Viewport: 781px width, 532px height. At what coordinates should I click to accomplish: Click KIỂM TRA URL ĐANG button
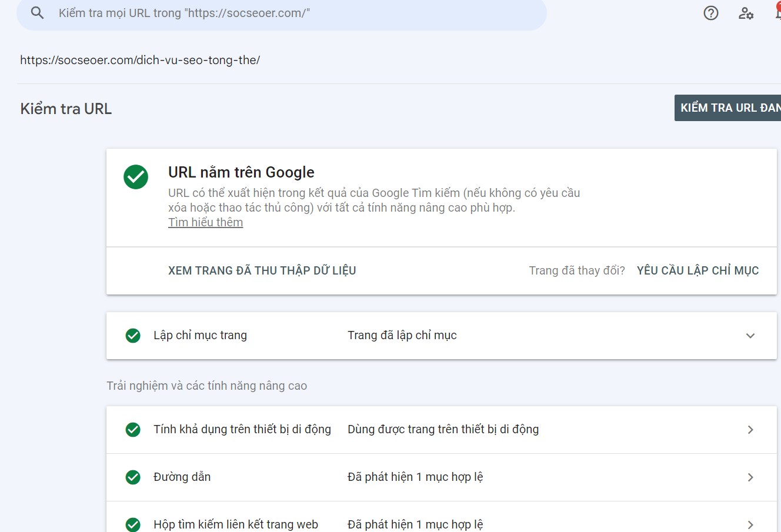click(x=727, y=108)
